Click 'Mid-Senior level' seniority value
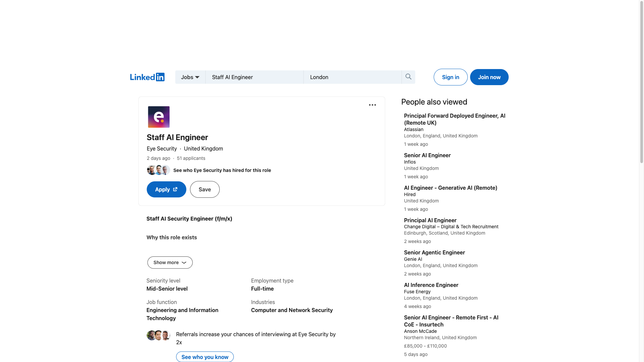The height and width of the screenshot is (362, 644). click(167, 289)
